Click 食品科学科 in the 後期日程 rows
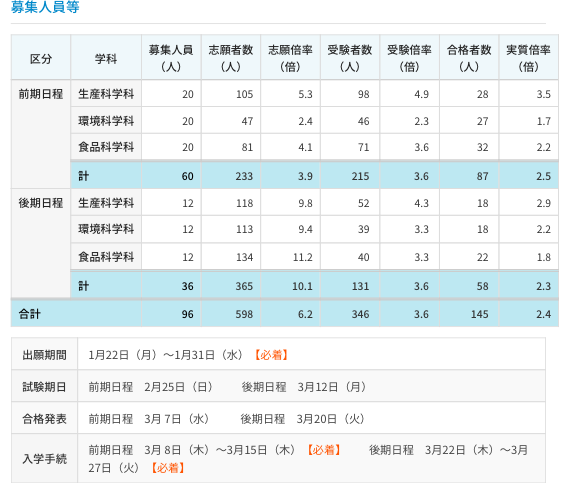This screenshot has width=567, height=493. pyautogui.click(x=106, y=257)
